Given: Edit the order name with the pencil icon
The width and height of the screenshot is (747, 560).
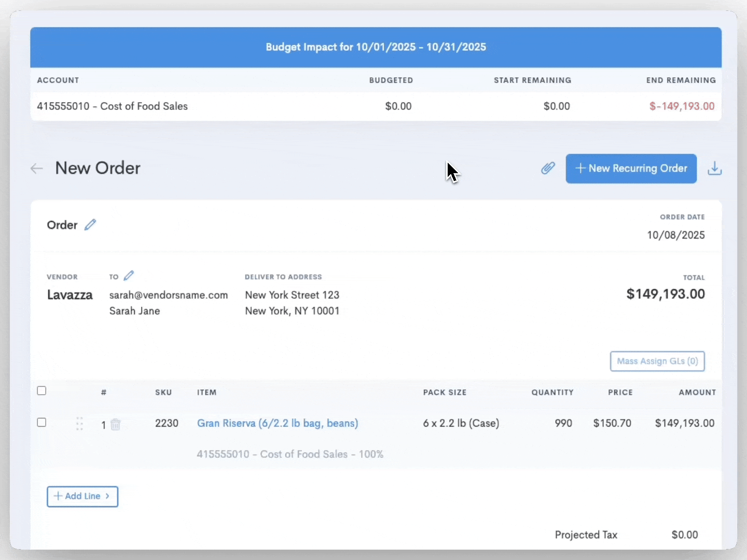Looking at the screenshot, I should [x=91, y=224].
